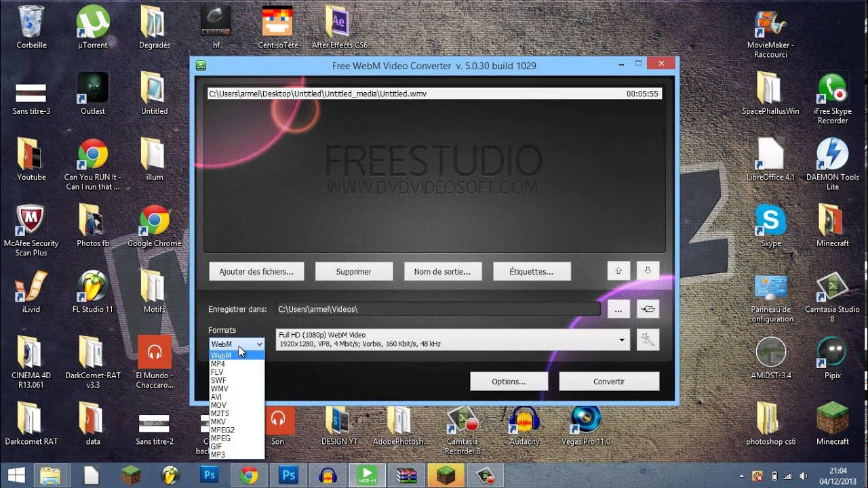Open File Explorer from taskbar
868x488 pixels.
52,476
